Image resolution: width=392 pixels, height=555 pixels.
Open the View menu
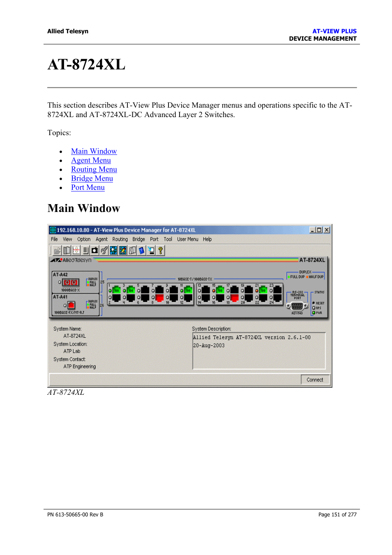(x=67, y=239)
